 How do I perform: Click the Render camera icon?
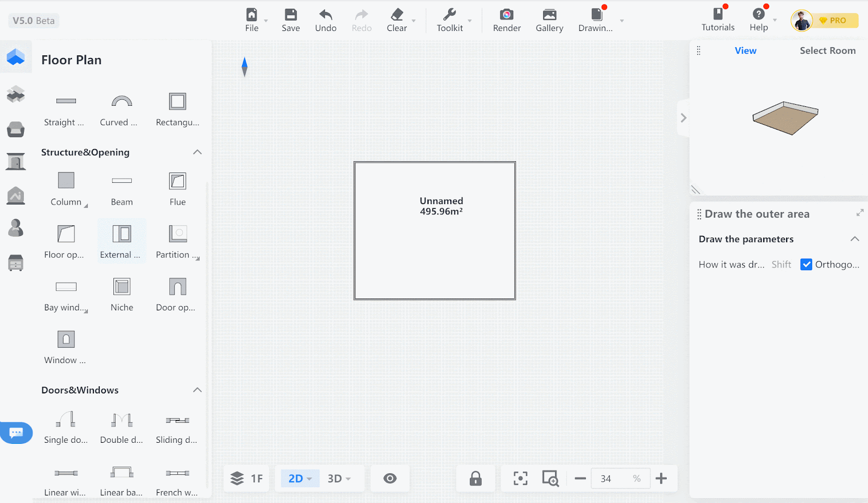pyautogui.click(x=506, y=15)
